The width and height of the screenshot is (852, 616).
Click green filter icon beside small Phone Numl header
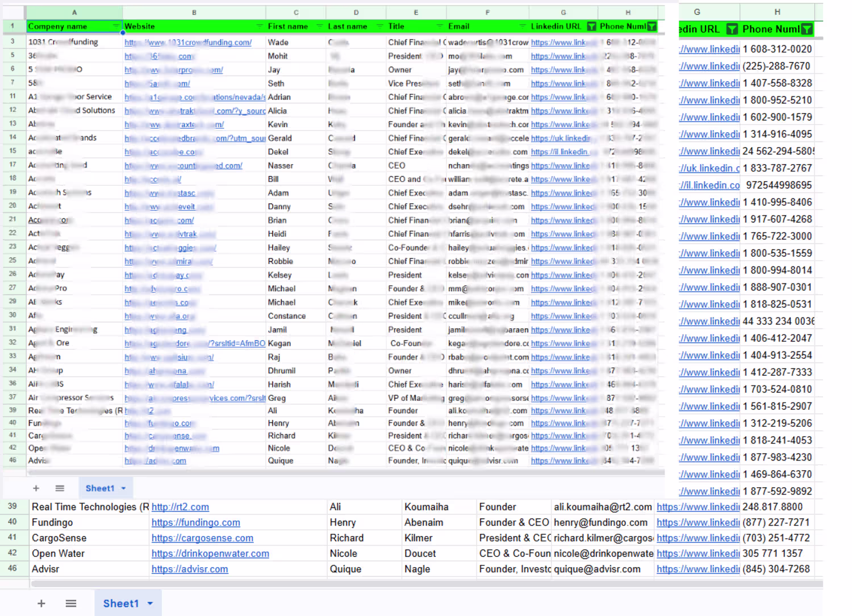[x=651, y=26]
